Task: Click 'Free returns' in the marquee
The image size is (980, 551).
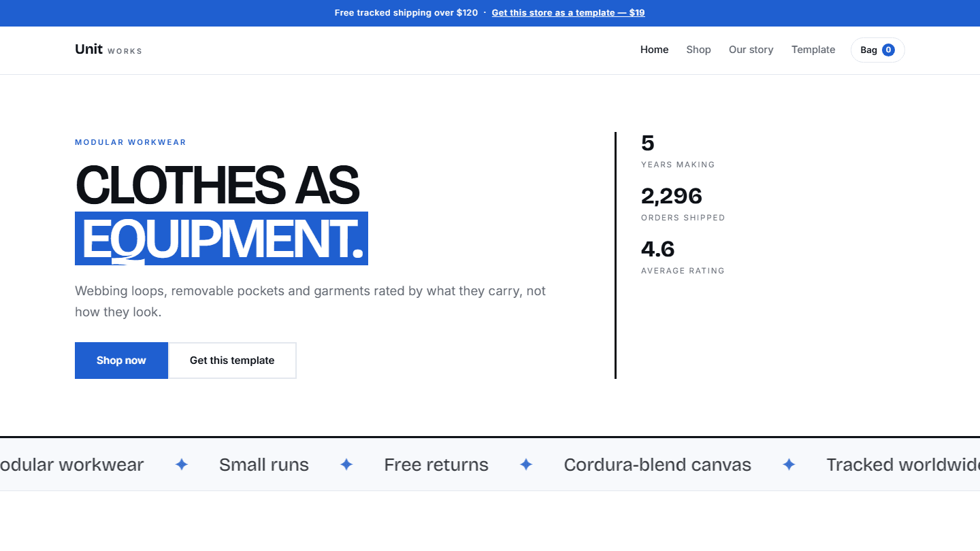Action: point(436,465)
